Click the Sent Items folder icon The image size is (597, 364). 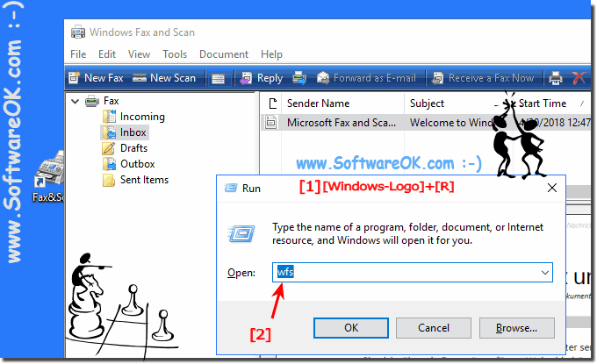tap(109, 180)
